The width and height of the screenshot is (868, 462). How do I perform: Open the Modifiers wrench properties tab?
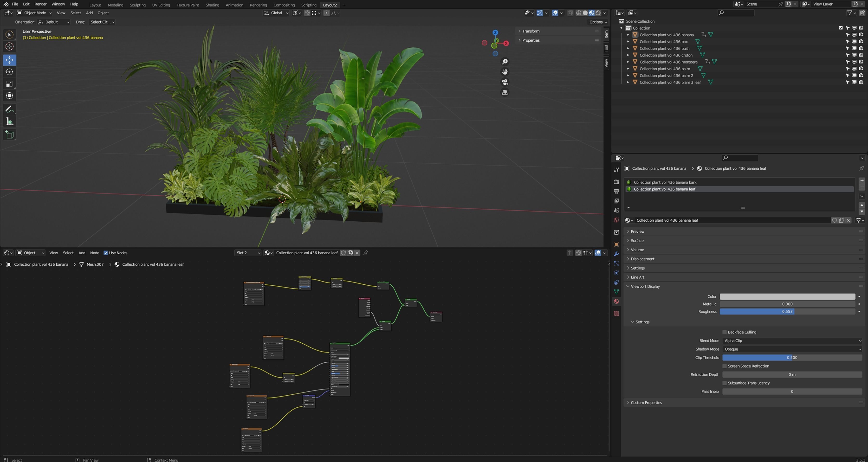pyautogui.click(x=616, y=254)
